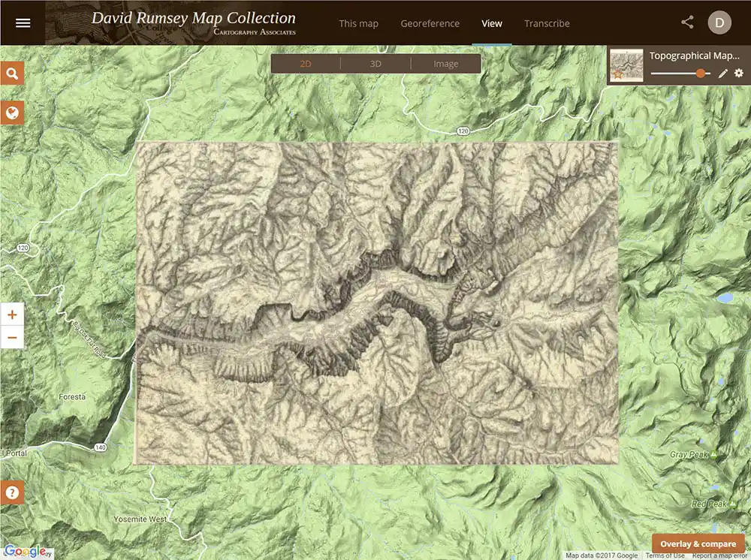This screenshot has height=560, width=751.
Task: Click the star on map thumbnail
Action: pos(618,74)
